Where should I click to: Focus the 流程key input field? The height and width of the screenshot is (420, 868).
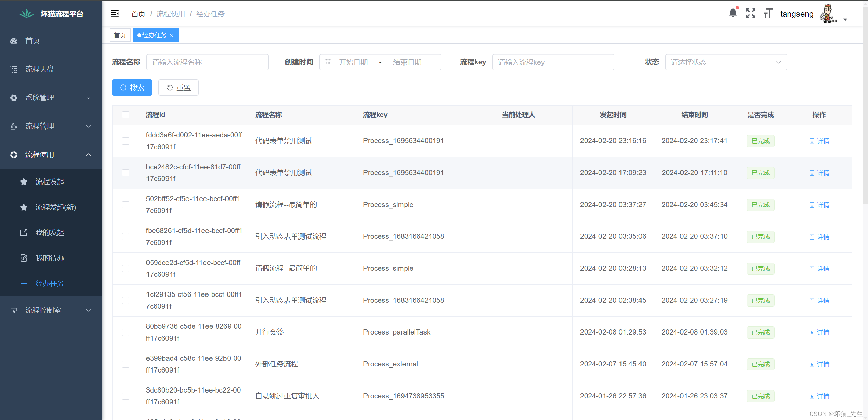553,62
